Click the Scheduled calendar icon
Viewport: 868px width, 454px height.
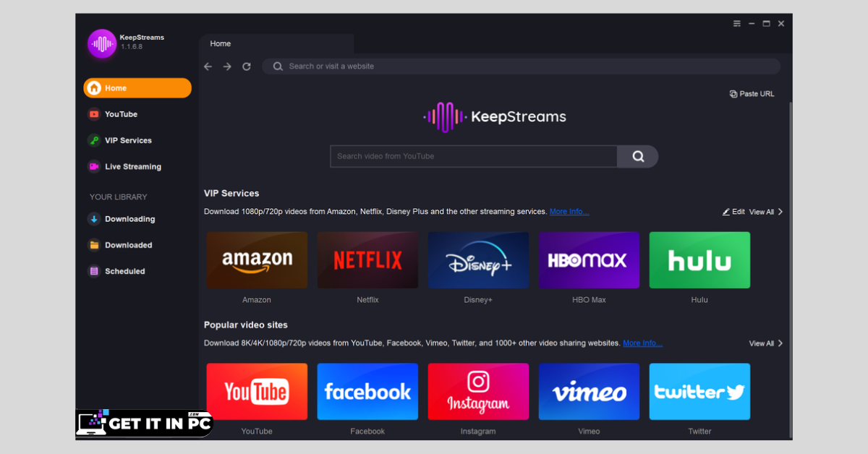94,271
